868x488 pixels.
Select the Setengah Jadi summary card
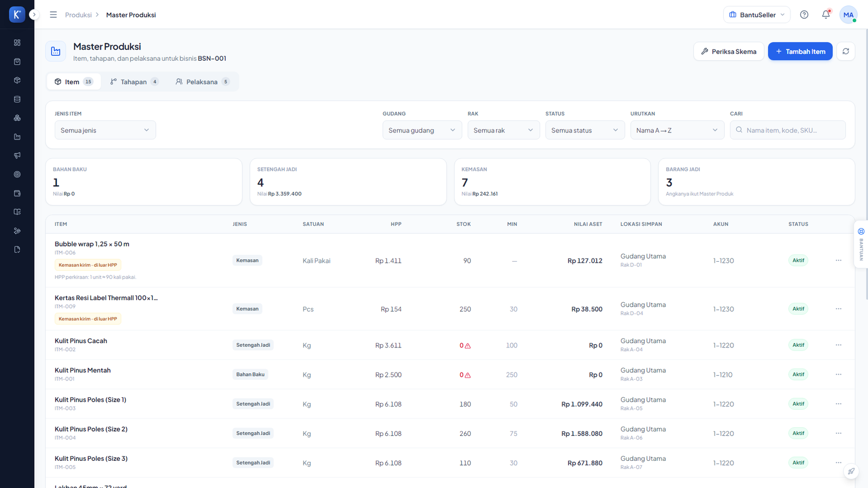coord(348,182)
